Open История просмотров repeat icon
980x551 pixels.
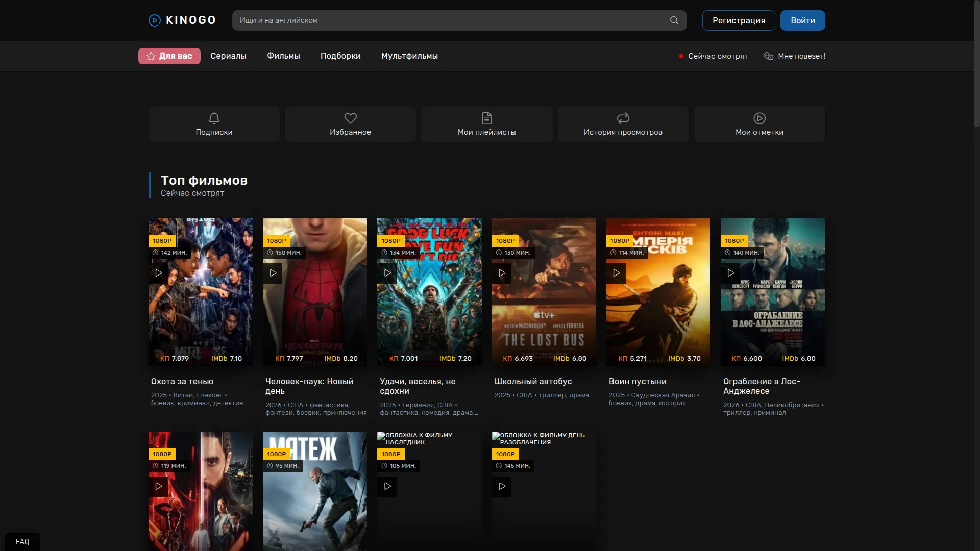coord(623,118)
